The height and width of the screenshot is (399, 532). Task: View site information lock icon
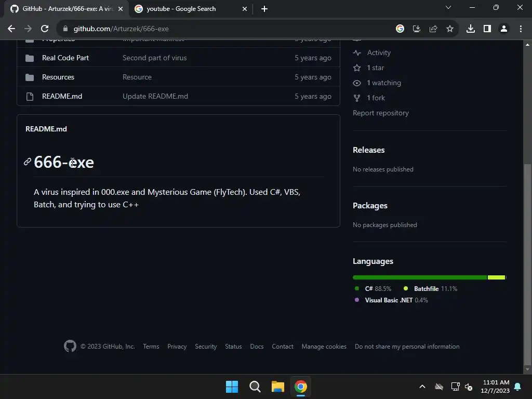[65, 29]
